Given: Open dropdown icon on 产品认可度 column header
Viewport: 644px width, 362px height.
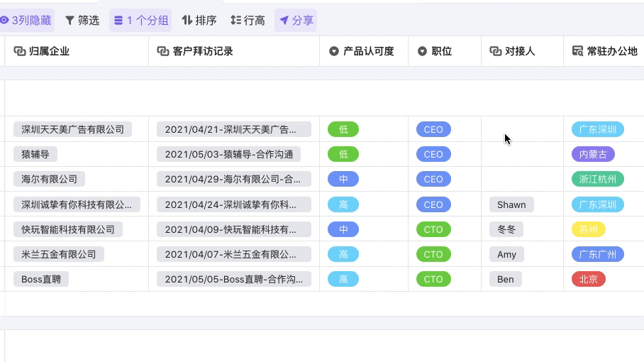Looking at the screenshot, I should pyautogui.click(x=334, y=51).
